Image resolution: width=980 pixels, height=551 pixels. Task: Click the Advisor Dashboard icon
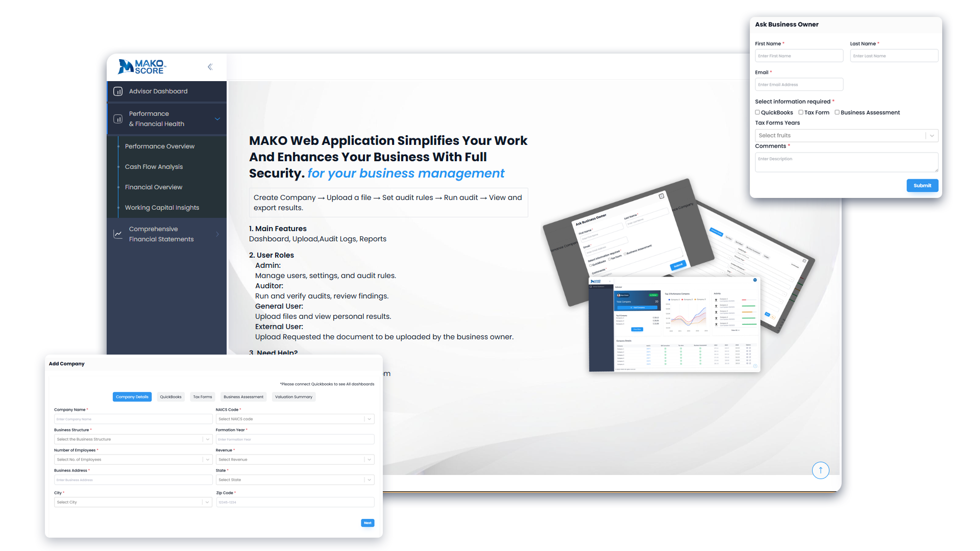point(118,91)
